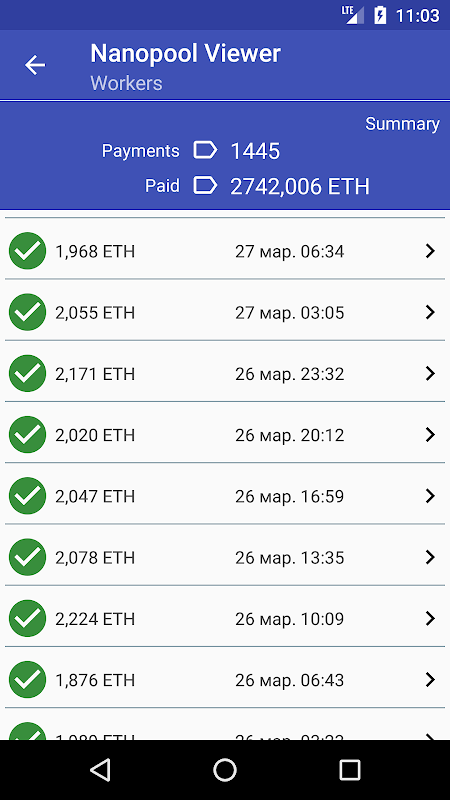Tap the Android home circle button

click(x=225, y=770)
